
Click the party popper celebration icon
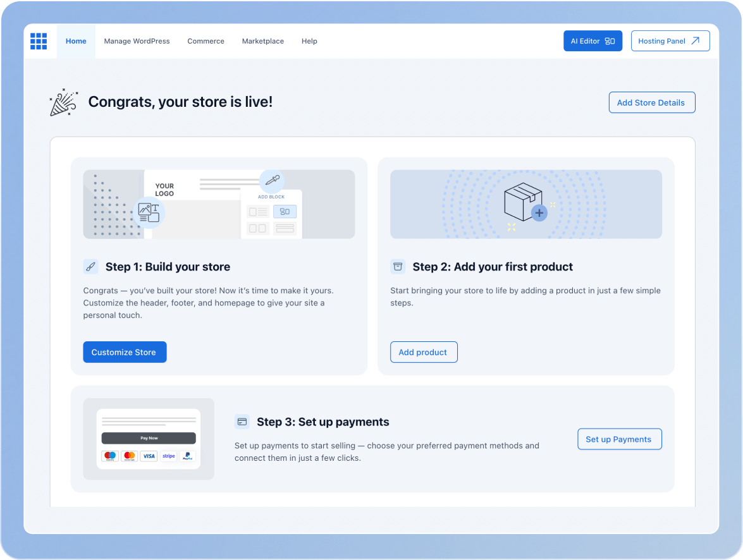(x=63, y=102)
